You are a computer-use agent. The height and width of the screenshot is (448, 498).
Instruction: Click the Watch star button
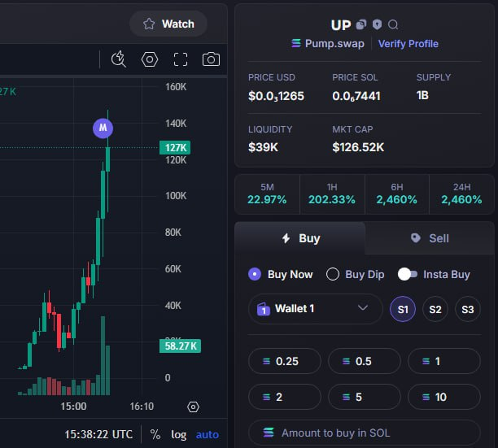tap(168, 24)
